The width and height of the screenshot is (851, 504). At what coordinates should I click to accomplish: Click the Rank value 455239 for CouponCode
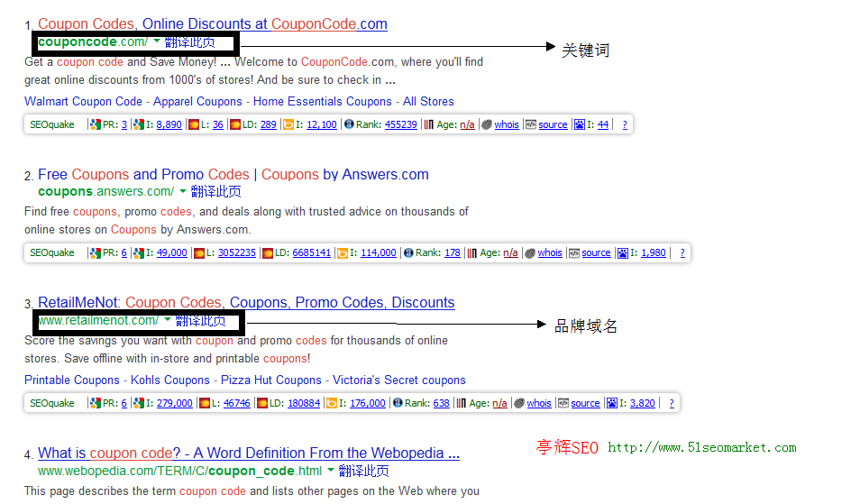(x=400, y=125)
